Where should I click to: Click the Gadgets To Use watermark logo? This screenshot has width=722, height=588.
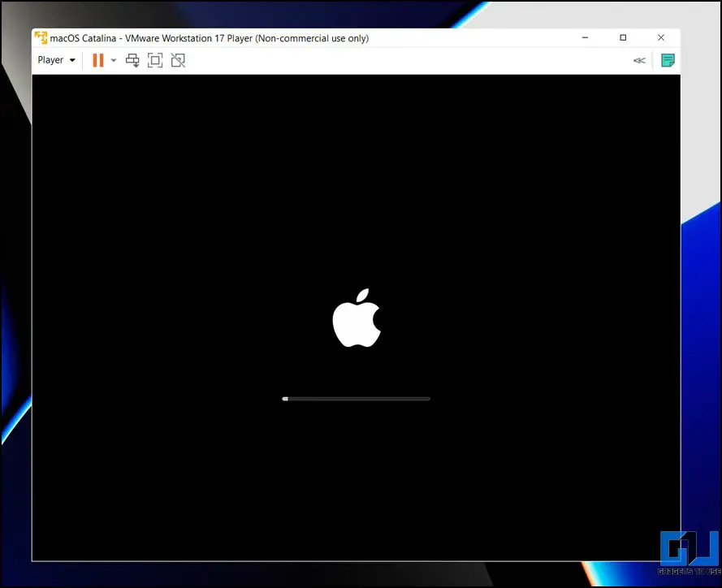coord(689,551)
